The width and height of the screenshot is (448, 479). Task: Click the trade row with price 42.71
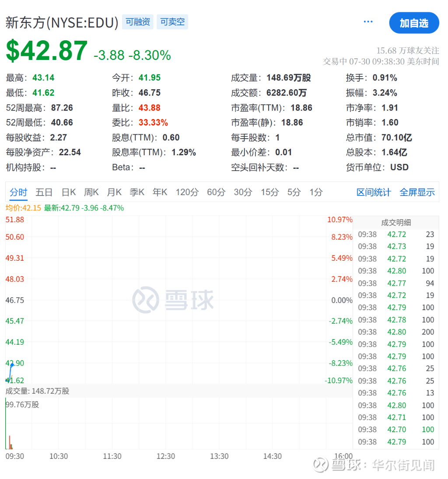396,417
